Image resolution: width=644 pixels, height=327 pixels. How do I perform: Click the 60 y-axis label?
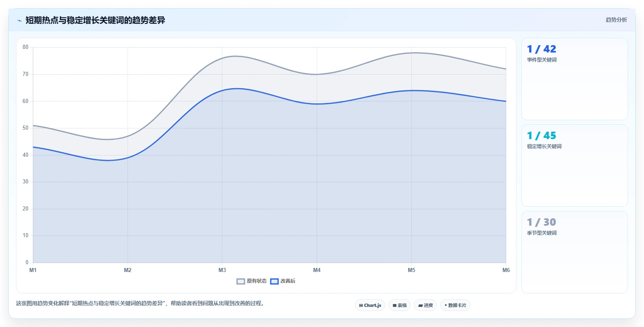[x=25, y=101]
